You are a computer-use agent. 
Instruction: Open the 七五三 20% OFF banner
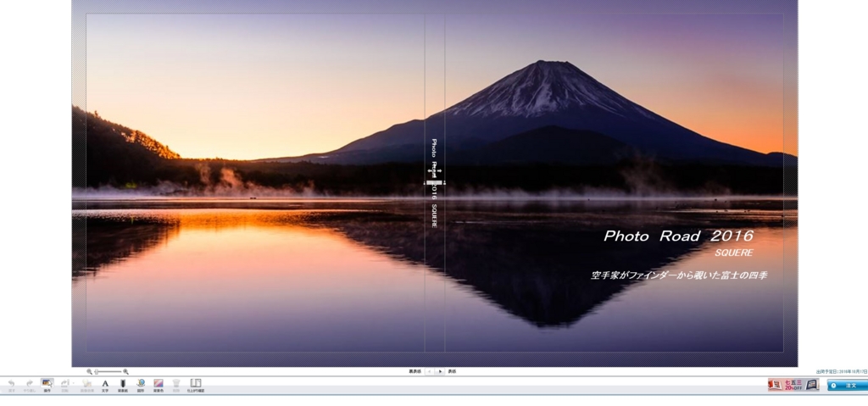pyautogui.click(x=793, y=385)
